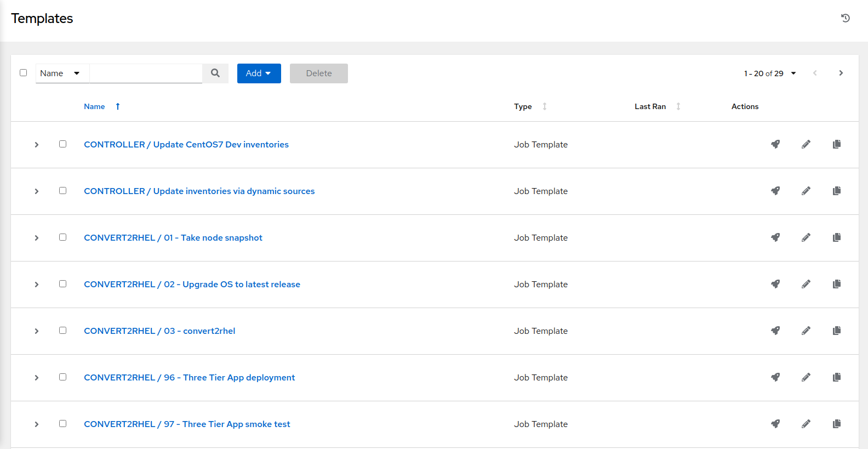The image size is (868, 449).
Task: Open the Add template dropdown button
Action: (259, 73)
